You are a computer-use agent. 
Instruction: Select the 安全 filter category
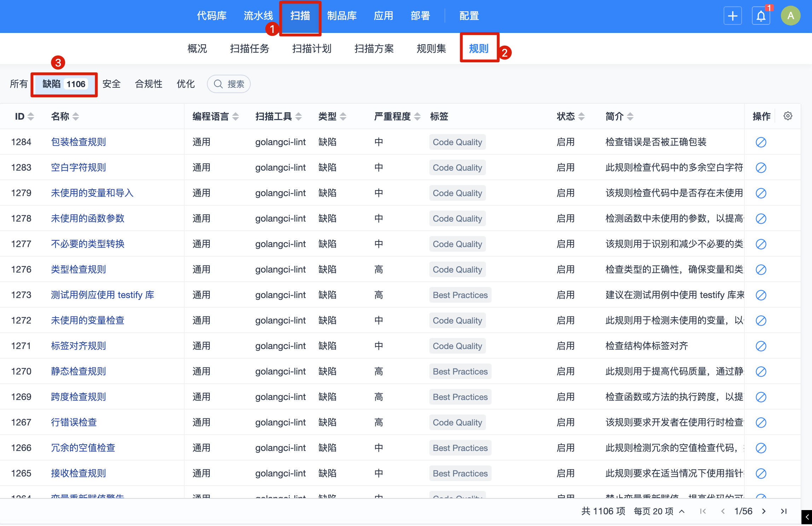click(111, 84)
